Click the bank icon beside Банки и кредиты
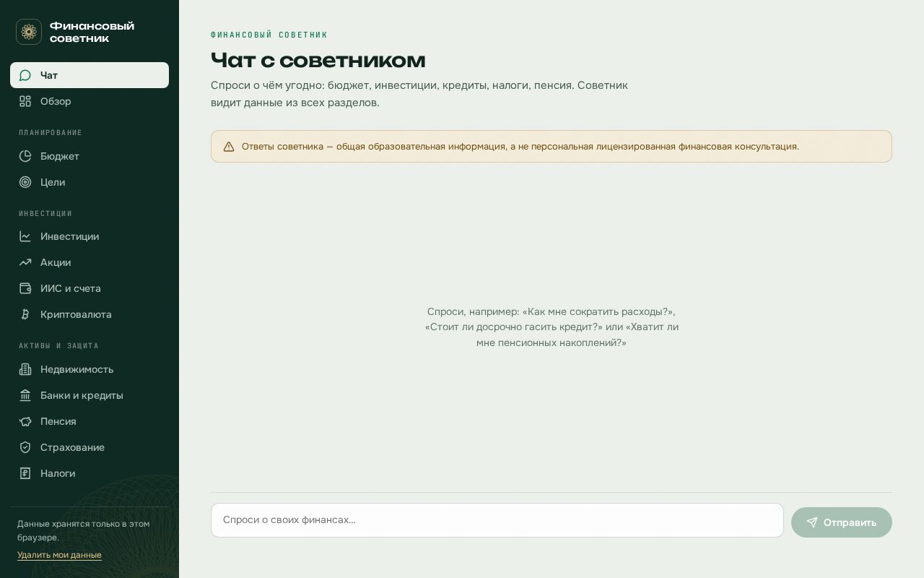This screenshot has width=924, height=578. tap(25, 395)
